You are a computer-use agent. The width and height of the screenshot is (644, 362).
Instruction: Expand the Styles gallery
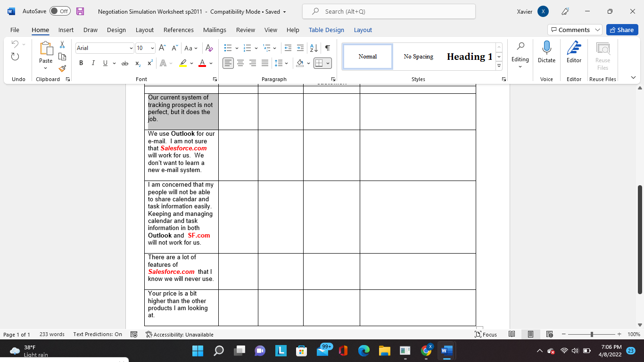(499, 66)
